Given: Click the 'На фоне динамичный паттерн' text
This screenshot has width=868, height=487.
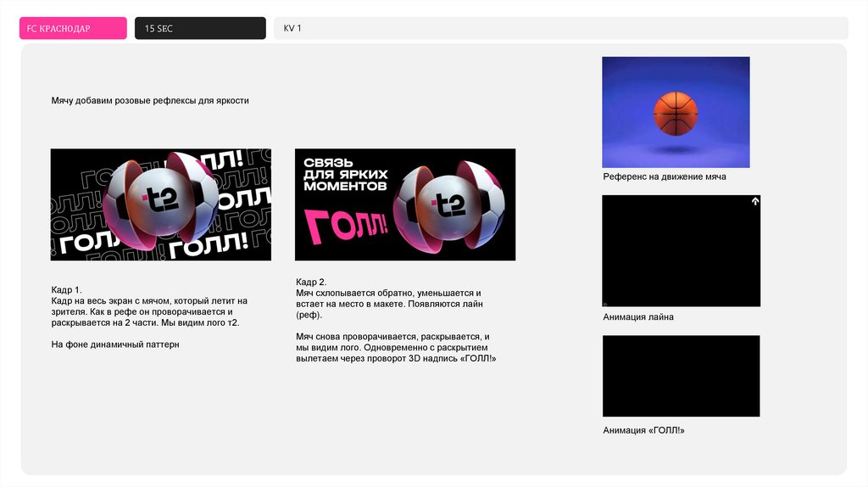Looking at the screenshot, I should point(115,344).
